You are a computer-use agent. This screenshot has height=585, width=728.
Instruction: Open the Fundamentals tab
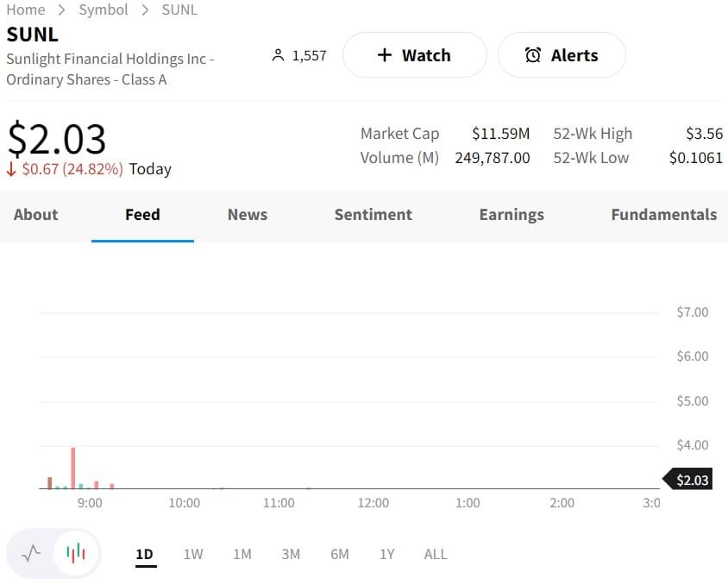pyautogui.click(x=663, y=215)
